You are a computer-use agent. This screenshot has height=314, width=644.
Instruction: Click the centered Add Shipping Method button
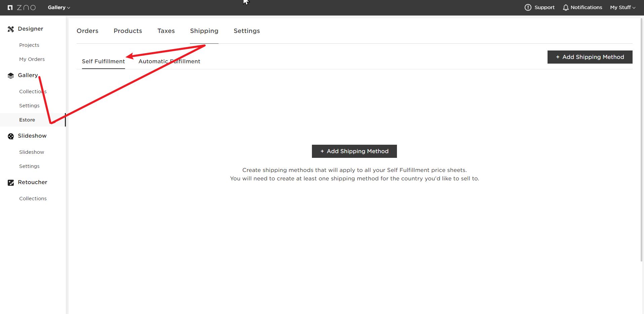click(354, 151)
